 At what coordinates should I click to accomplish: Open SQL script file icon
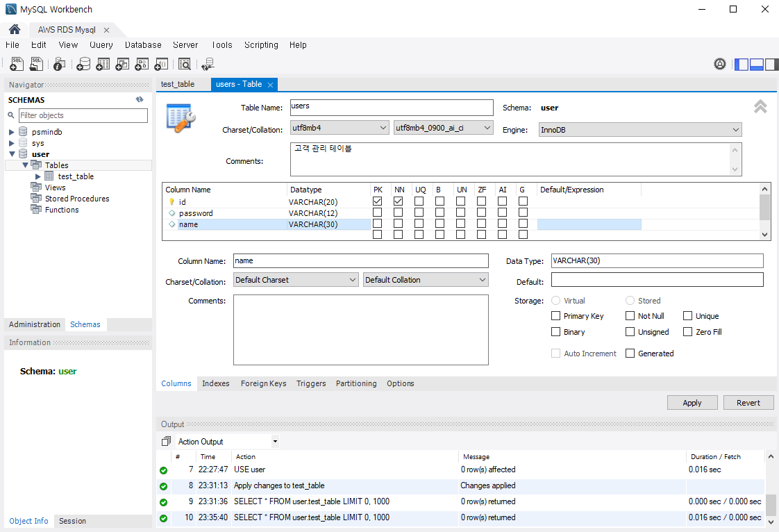pos(37,64)
